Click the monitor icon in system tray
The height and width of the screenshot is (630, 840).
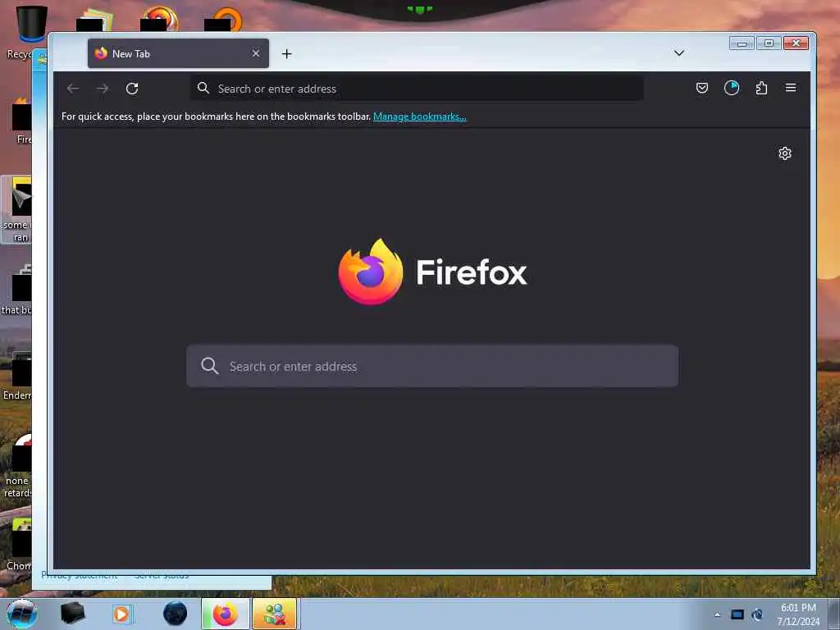point(737,614)
